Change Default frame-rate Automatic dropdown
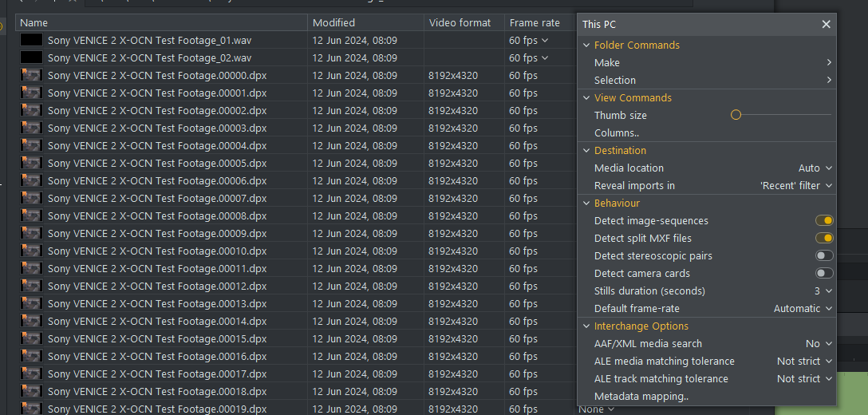The image size is (868, 415). pos(803,309)
